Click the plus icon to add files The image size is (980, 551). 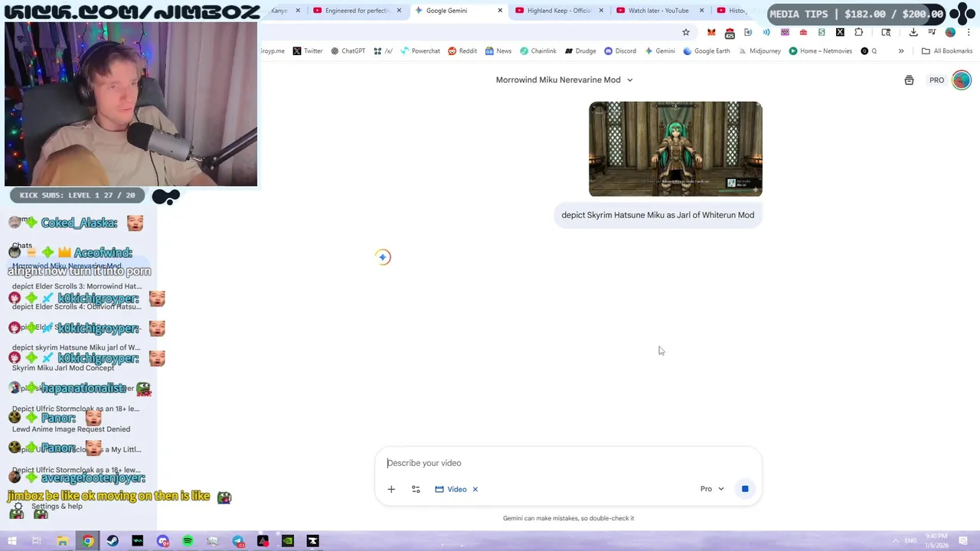click(391, 489)
